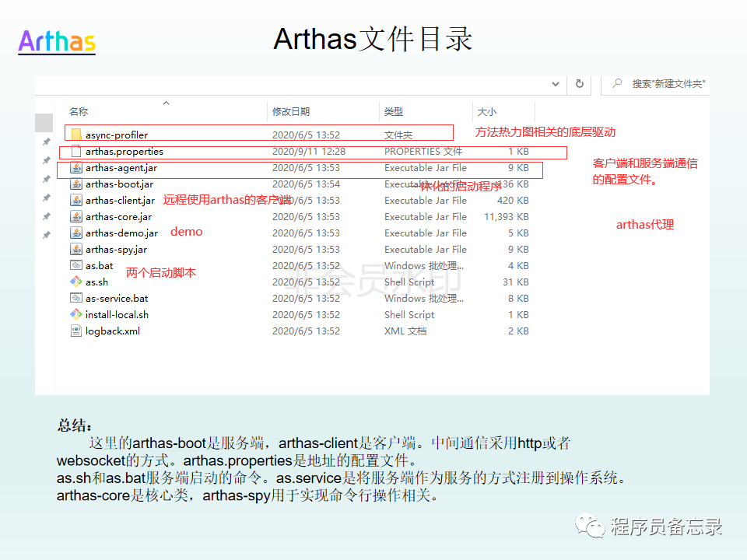Select the arthas-demo.jar jar icon
The width and height of the screenshot is (747, 560).
76,233
